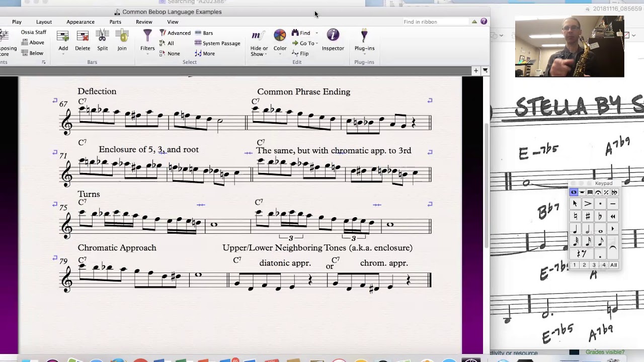The image size is (644, 362).
Task: Open the Find dropdown arrow
Action: pos(316,33)
